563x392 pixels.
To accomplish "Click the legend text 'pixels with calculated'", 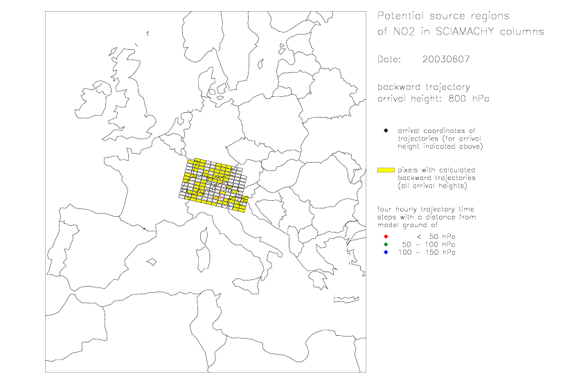I will (x=436, y=170).
